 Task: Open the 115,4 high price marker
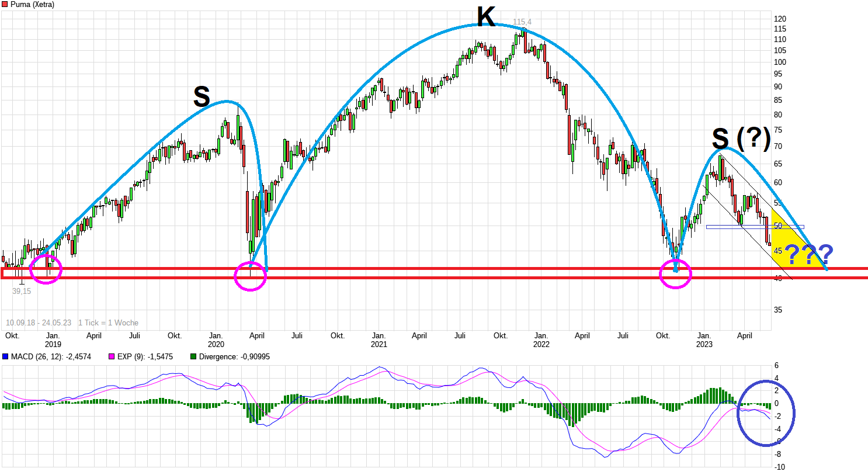tap(522, 22)
